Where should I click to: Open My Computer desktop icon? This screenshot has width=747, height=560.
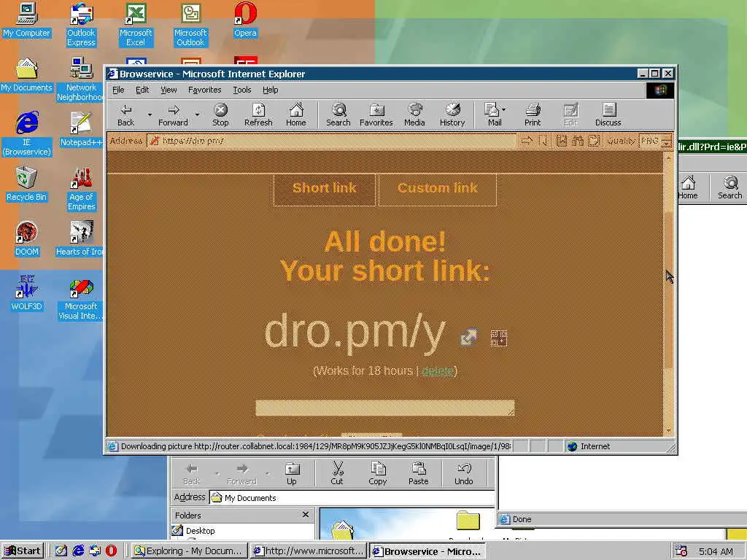click(x=26, y=20)
